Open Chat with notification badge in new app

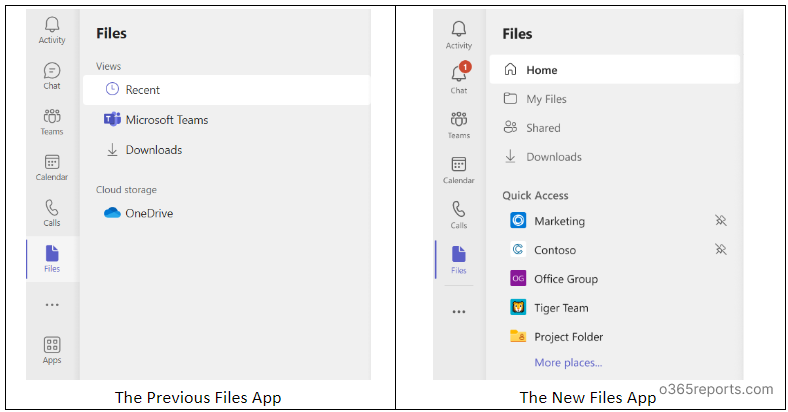tap(459, 79)
